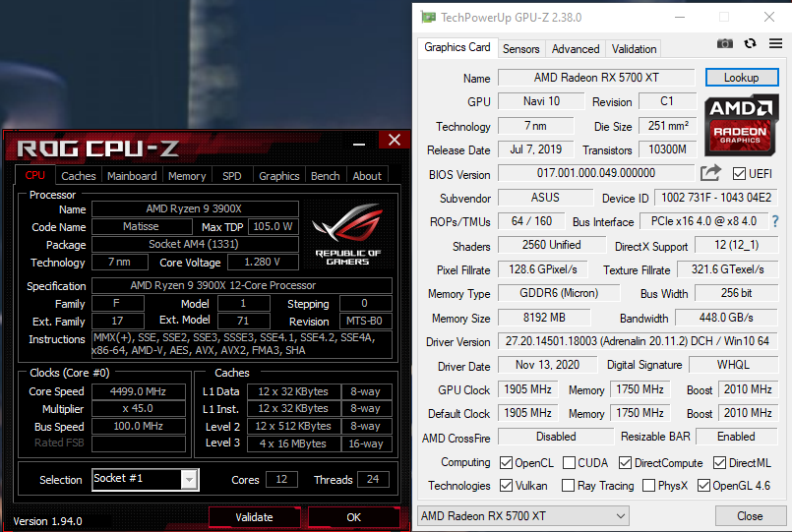Toggle the Ray Tracing checkbox
Screen dimensions: 792x532
click(x=569, y=486)
